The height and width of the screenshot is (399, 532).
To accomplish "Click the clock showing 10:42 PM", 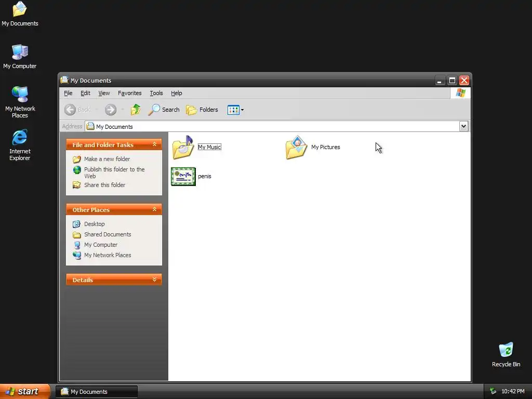I will (513, 392).
